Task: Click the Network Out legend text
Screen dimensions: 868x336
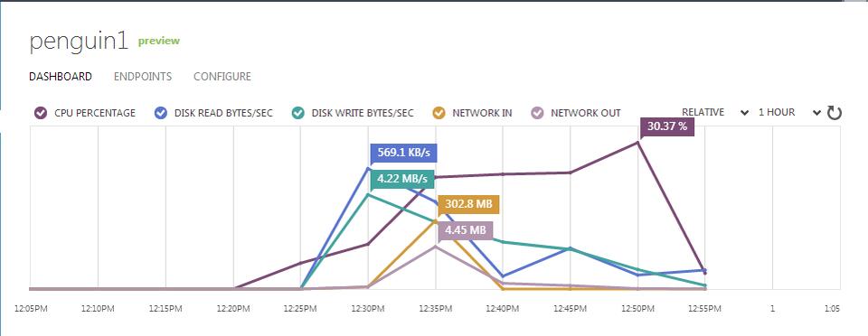Action: (586, 113)
